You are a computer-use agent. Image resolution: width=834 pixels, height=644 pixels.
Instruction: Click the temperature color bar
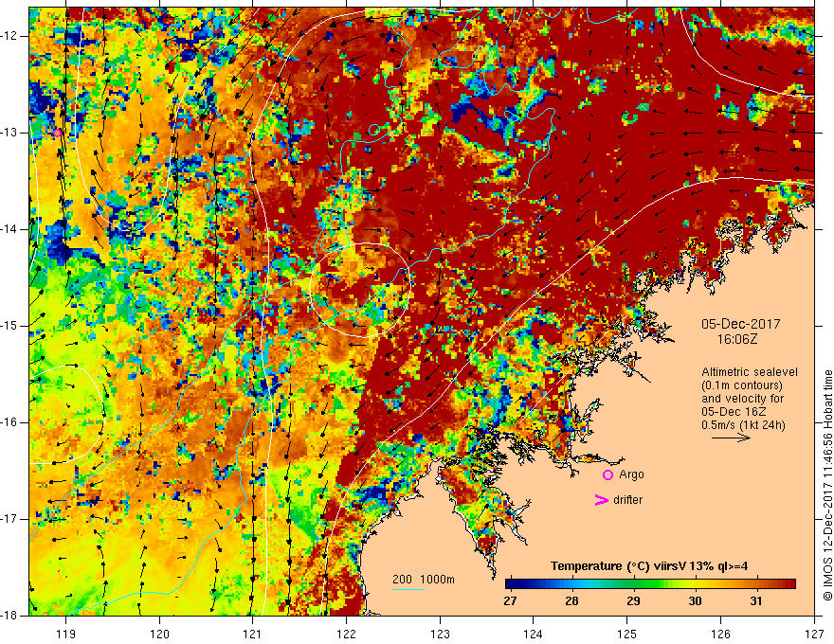pos(650,584)
